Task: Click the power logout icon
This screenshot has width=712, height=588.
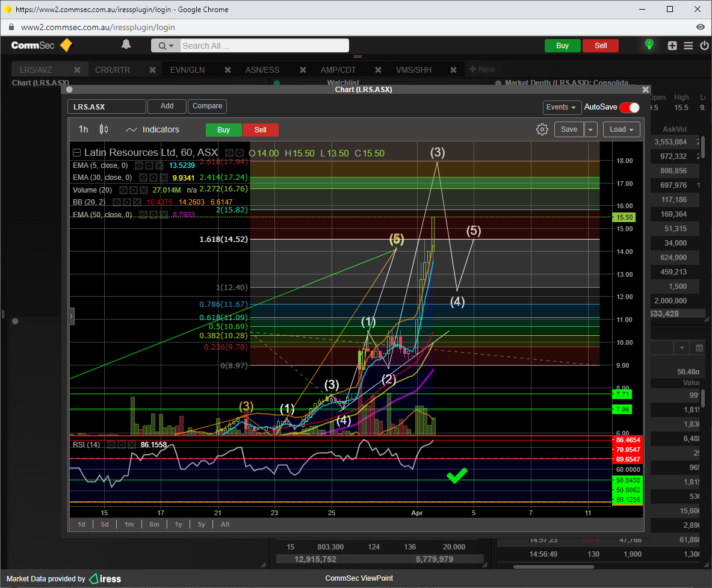Action: click(x=704, y=45)
